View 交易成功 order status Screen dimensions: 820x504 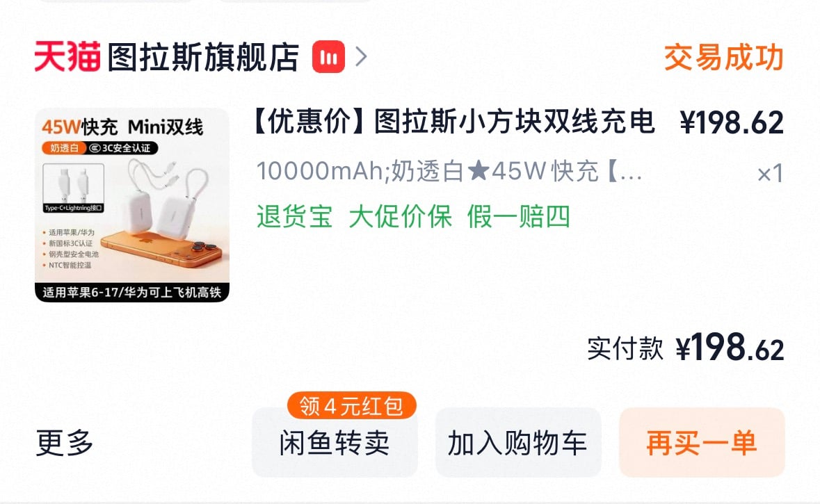click(724, 57)
